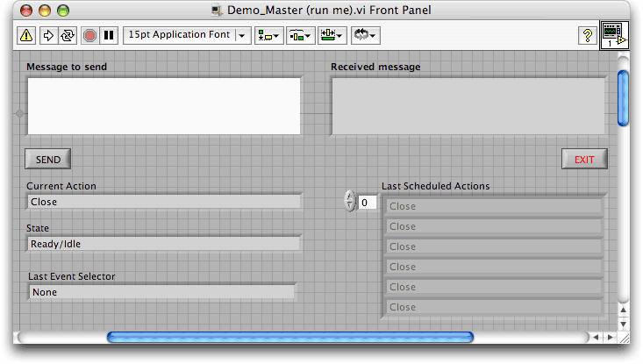Image resolution: width=643 pixels, height=364 pixels.
Task: Select fifth Close entry in Last Scheduled Actions
Action: 493,287
